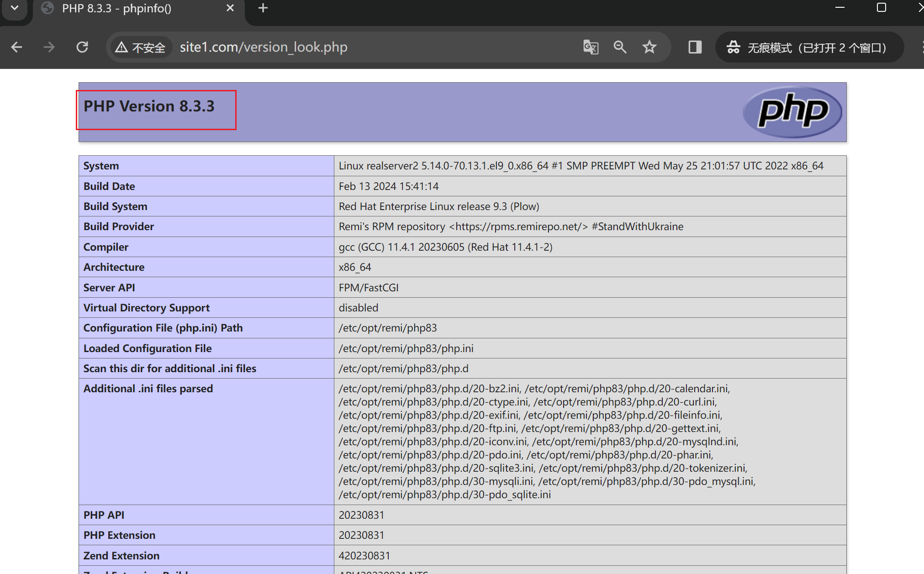Viewport: 924px width, 574px height.
Task: Click the zoom magnifier icon
Action: pos(620,47)
